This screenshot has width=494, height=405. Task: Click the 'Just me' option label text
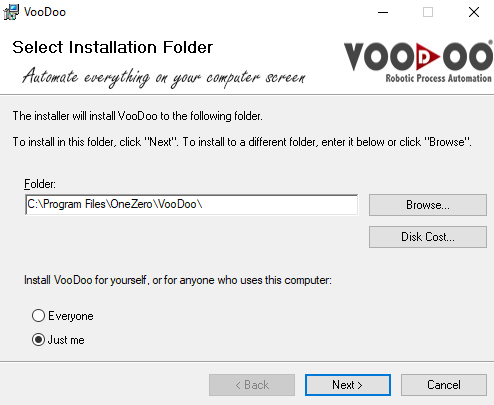pos(66,340)
